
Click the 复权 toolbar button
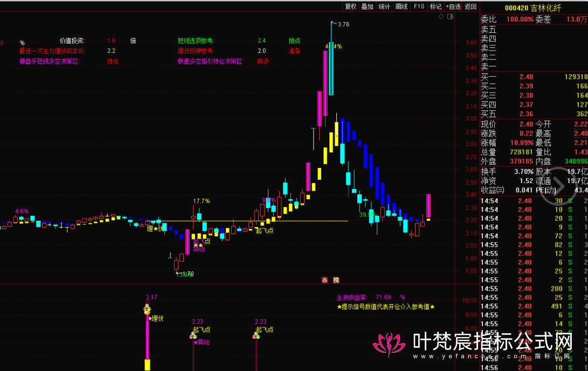pyautogui.click(x=351, y=6)
